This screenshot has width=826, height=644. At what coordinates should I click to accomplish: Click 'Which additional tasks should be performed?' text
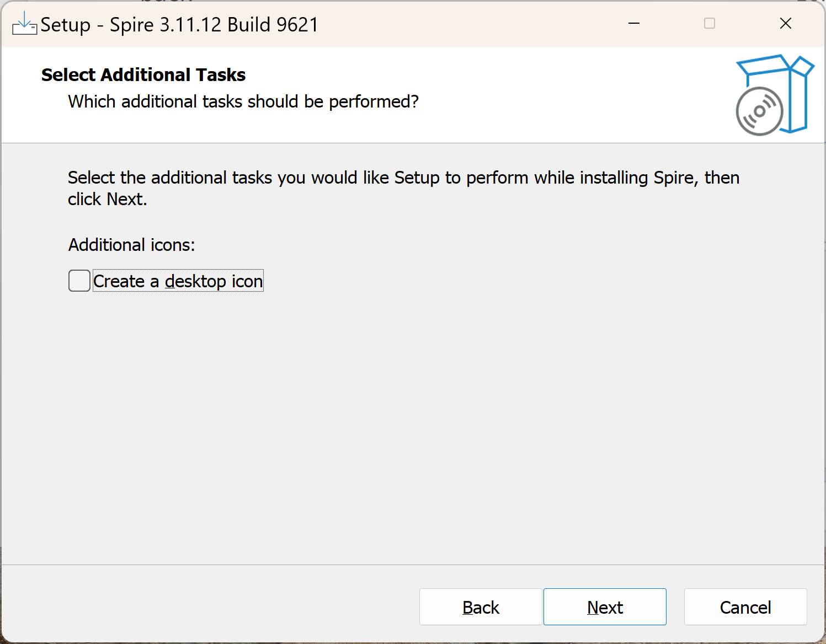[243, 101]
